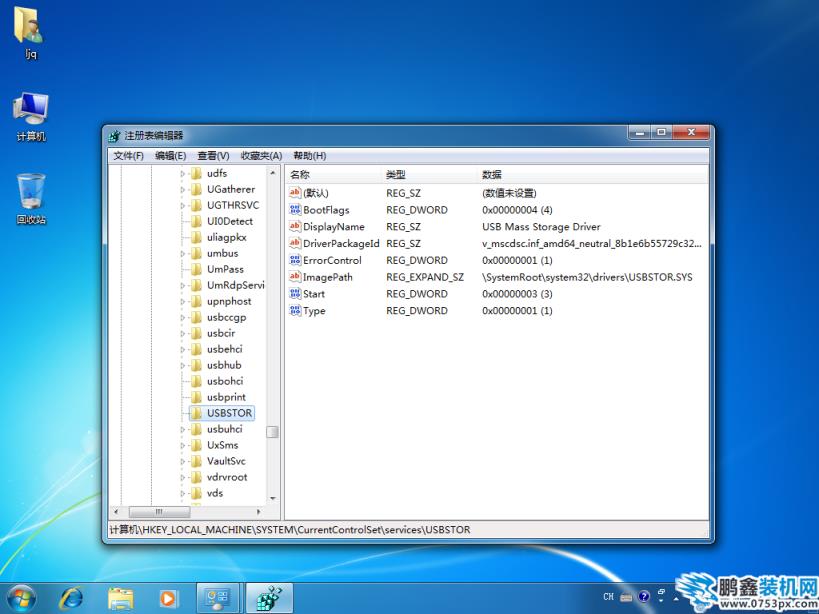
Task: Click the umbus folder icon
Action: click(196, 253)
